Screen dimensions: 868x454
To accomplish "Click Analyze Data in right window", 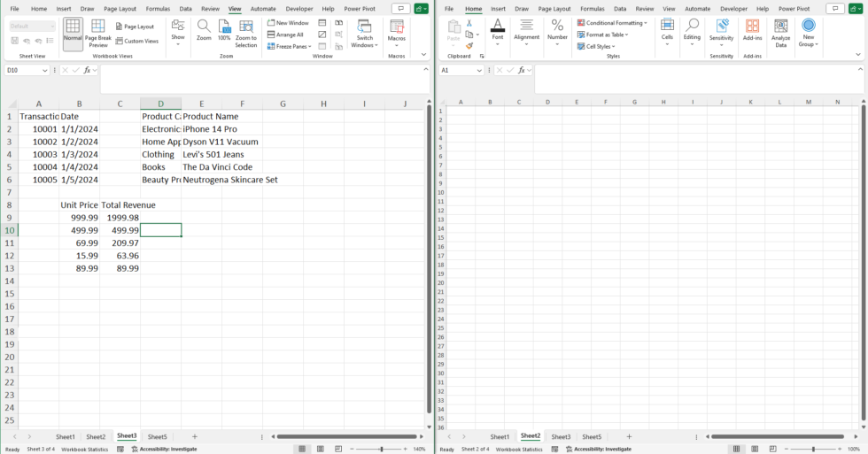I will [780, 33].
